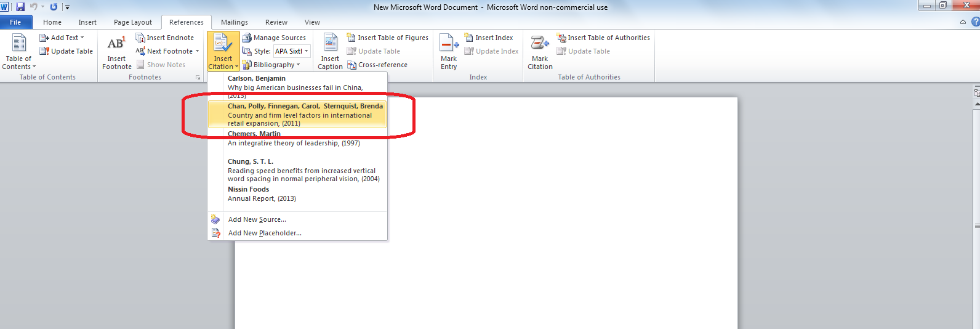Open the Mailings tab
Screen dimensions: 980x329
[235, 22]
